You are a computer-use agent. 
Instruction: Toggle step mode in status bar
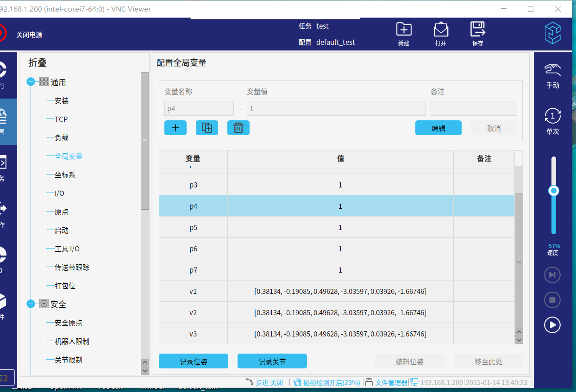pos(264,383)
